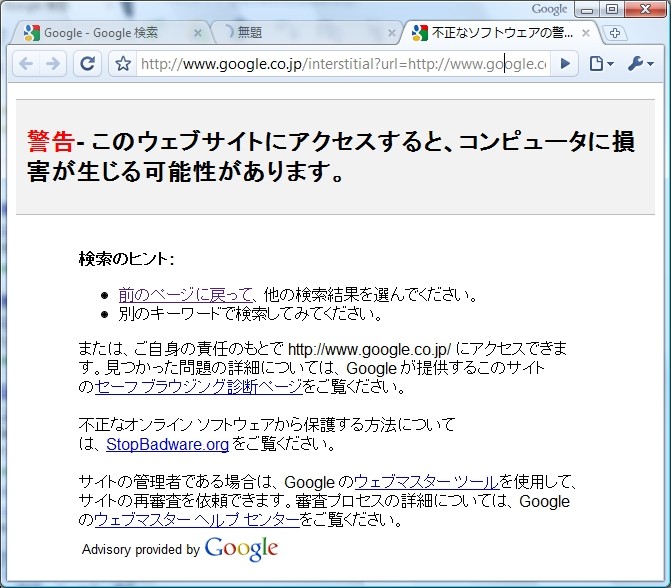
Task: Open the page control menu
Action: [601, 64]
